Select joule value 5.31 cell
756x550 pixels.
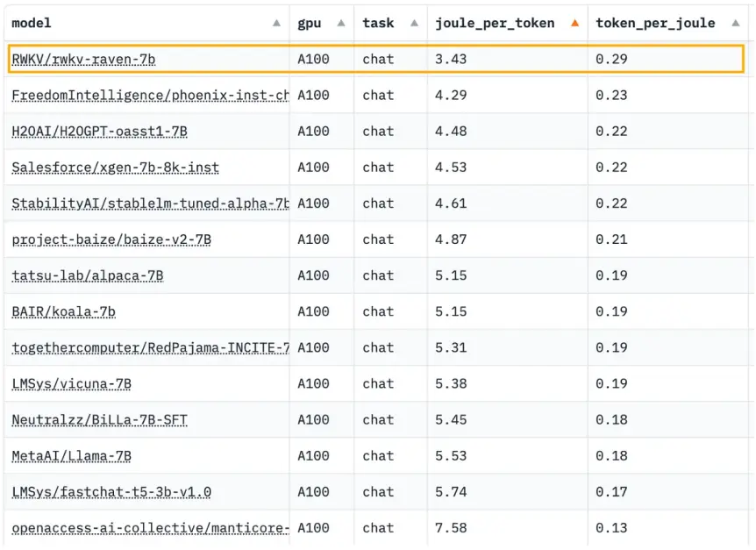[x=507, y=348]
